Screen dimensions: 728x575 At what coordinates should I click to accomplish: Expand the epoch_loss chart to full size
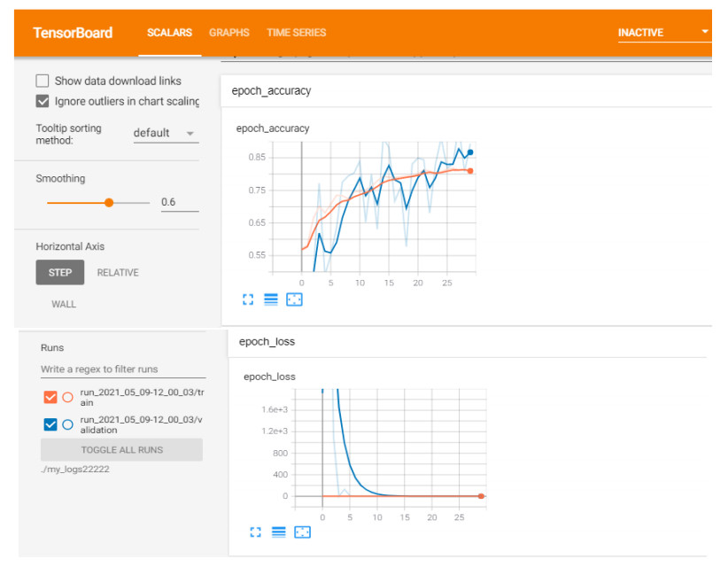click(256, 532)
